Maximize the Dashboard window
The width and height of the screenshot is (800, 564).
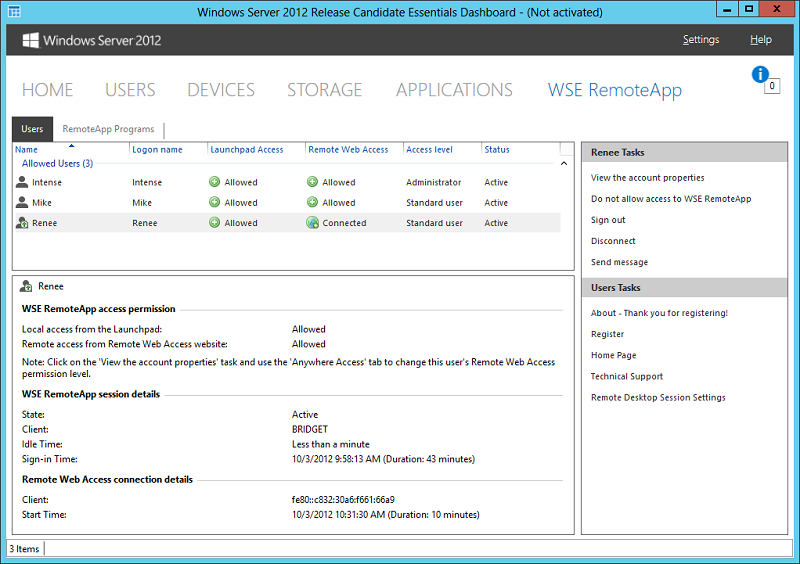(748, 9)
